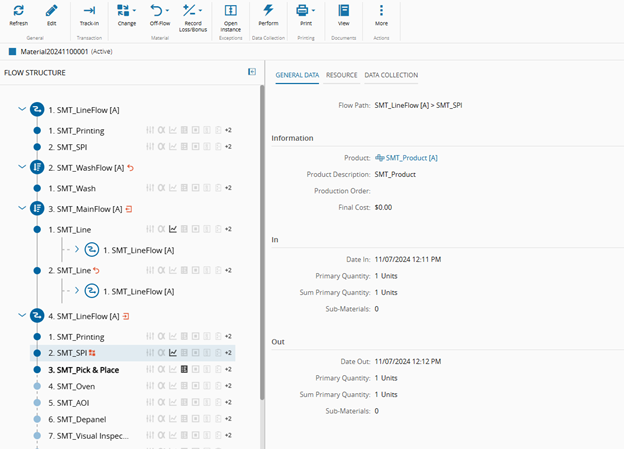
Task: Click the Perform data collection icon
Action: click(268, 10)
